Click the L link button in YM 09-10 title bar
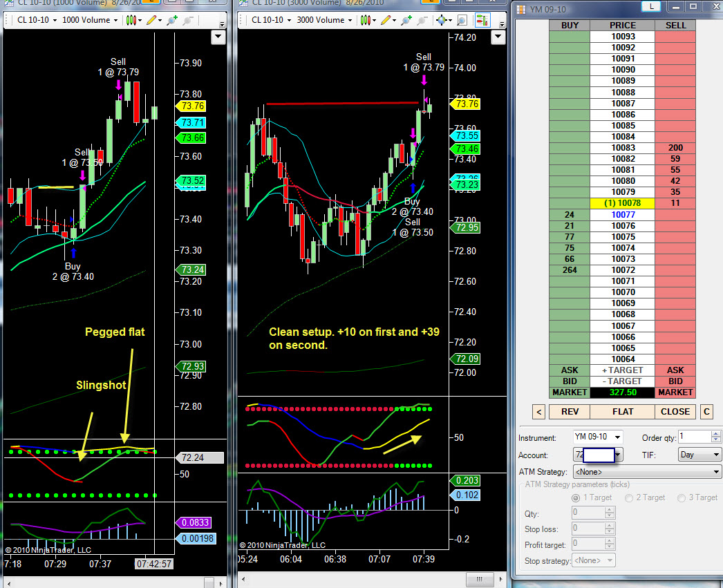Image resolution: width=723 pixels, height=588 pixels. click(651, 6)
